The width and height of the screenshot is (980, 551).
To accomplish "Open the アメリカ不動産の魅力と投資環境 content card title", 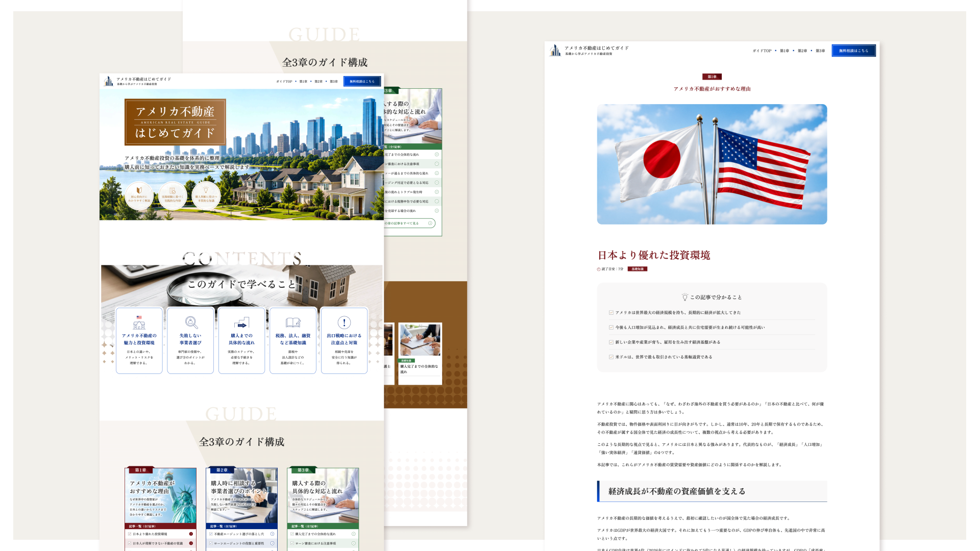I will [x=139, y=339].
